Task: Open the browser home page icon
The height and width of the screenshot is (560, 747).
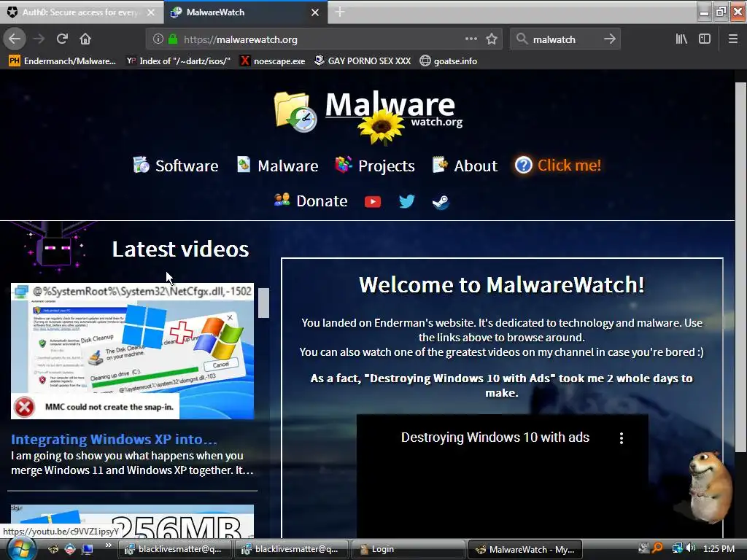Action: tap(85, 39)
